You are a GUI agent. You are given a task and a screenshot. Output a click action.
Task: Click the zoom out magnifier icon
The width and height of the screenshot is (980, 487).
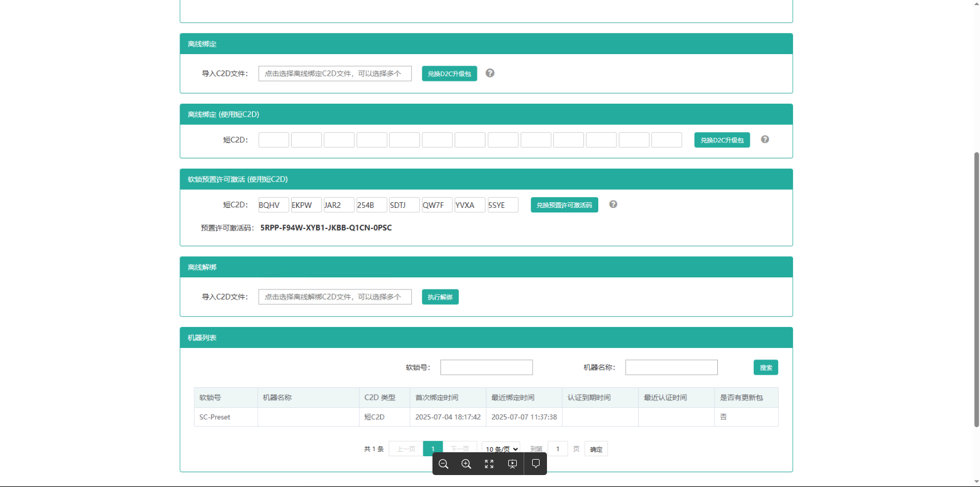(x=444, y=464)
